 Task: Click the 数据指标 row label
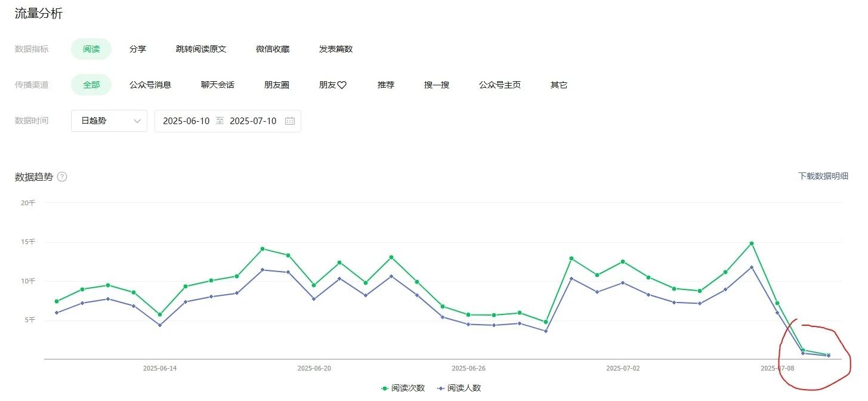(x=32, y=49)
